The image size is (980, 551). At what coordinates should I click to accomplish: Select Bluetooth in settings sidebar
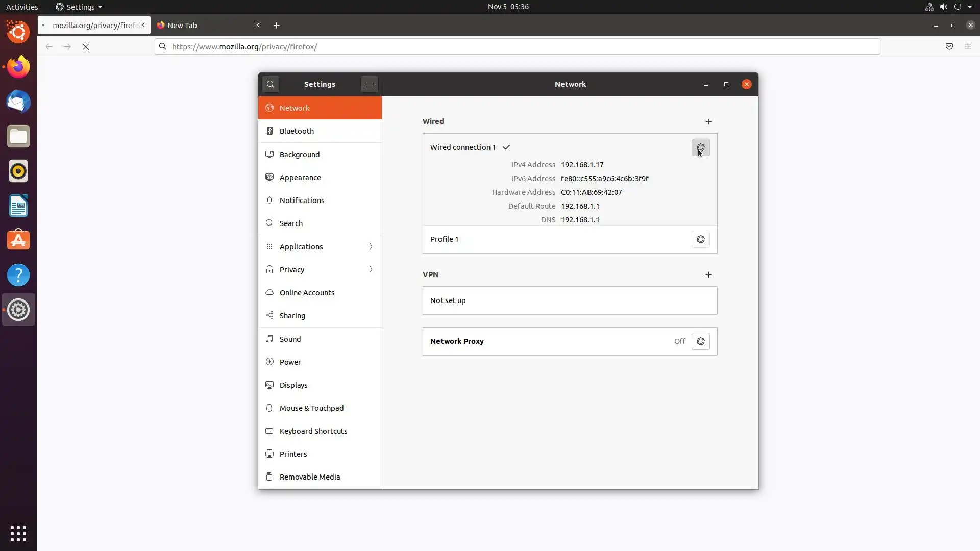point(320,131)
